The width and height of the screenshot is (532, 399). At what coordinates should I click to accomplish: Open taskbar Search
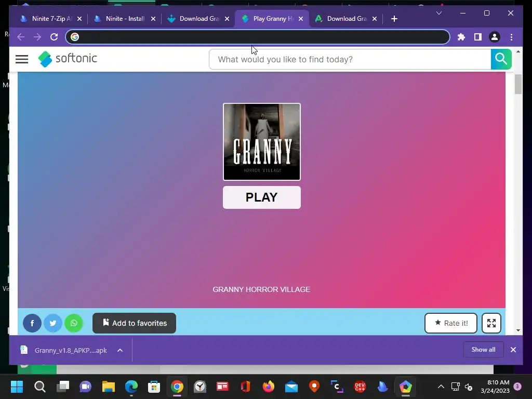(x=39, y=387)
